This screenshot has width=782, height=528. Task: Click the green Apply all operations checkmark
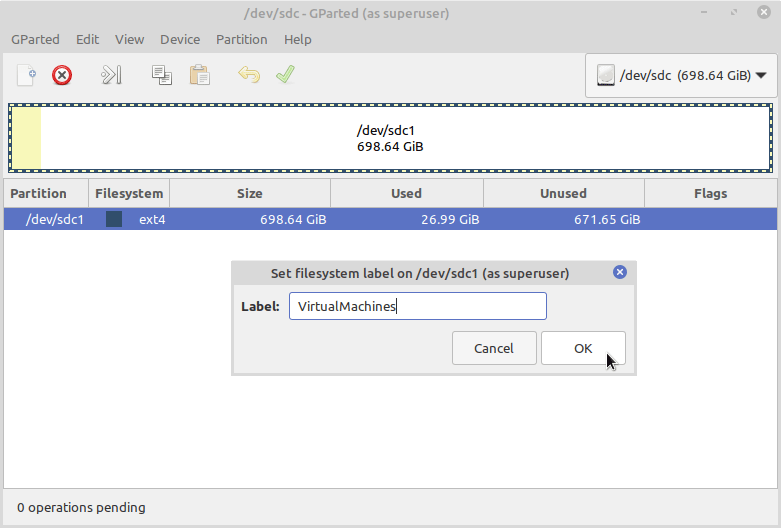285,75
